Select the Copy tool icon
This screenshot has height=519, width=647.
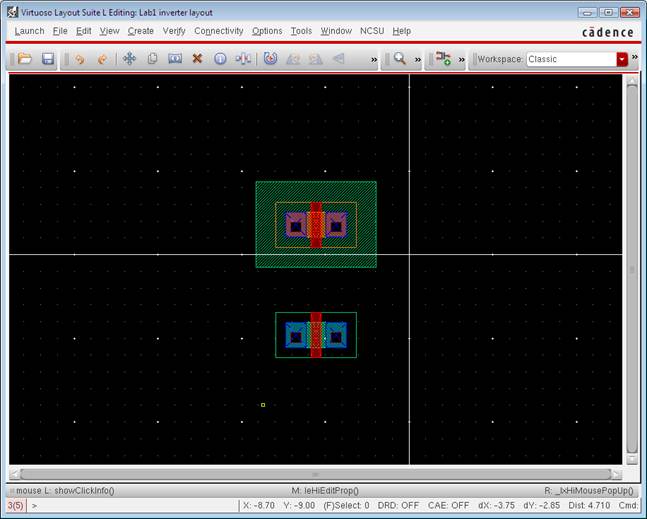click(x=152, y=59)
